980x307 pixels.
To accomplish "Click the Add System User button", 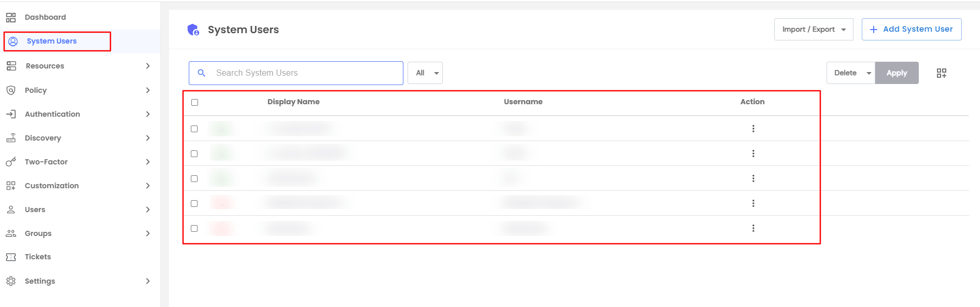I will (x=911, y=29).
